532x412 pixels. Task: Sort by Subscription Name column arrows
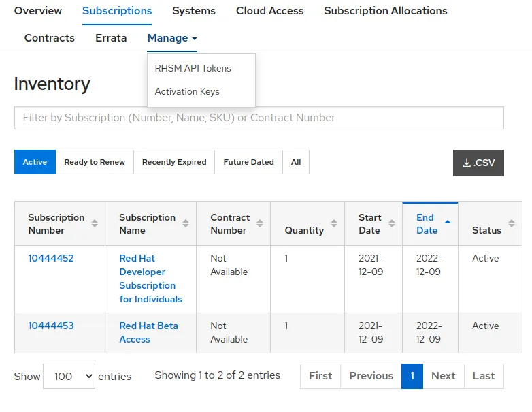coord(185,223)
